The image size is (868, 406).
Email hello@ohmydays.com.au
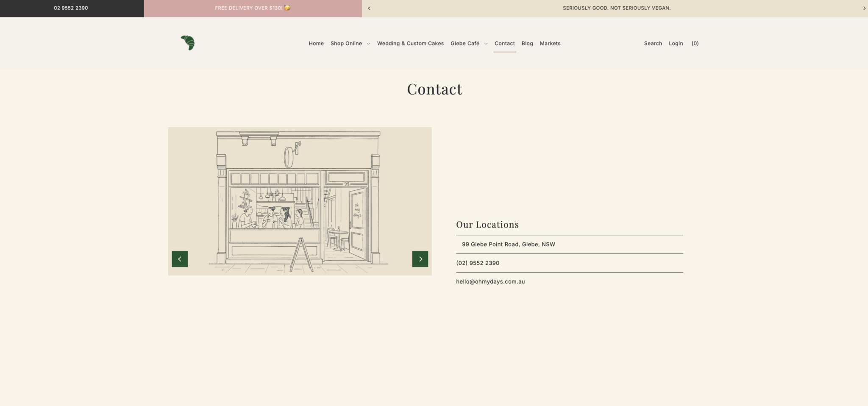(490, 281)
